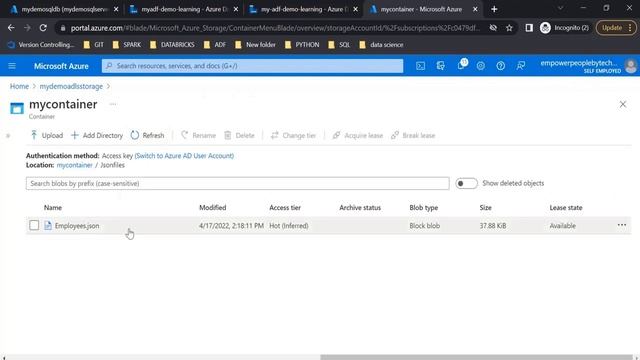Select the Employees.json checkbox

coord(34,225)
